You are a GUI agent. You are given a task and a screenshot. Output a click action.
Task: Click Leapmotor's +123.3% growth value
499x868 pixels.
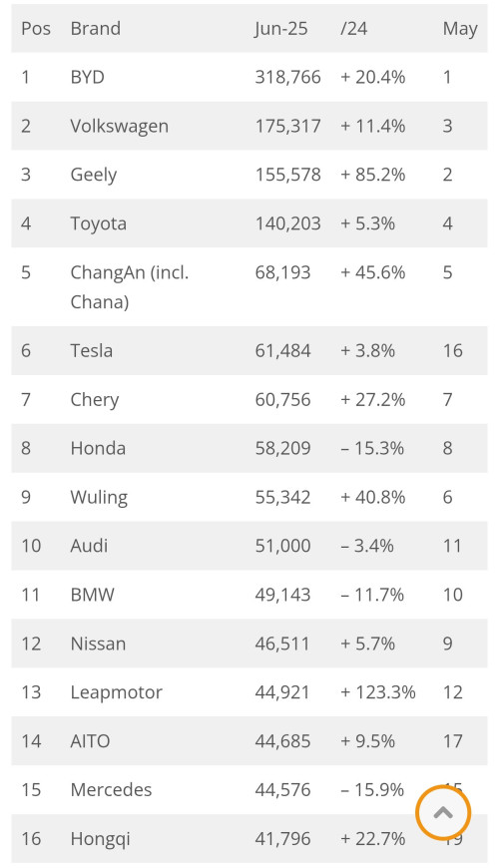377,692
